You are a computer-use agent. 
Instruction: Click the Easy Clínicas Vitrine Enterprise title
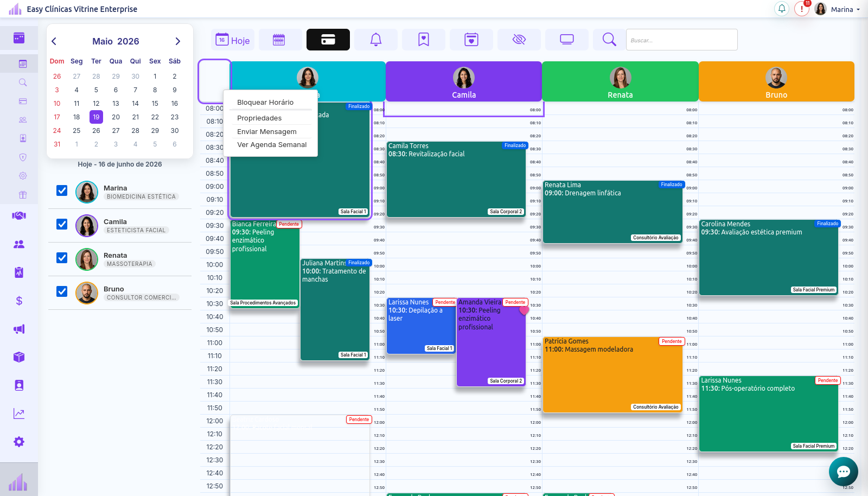[x=82, y=9]
